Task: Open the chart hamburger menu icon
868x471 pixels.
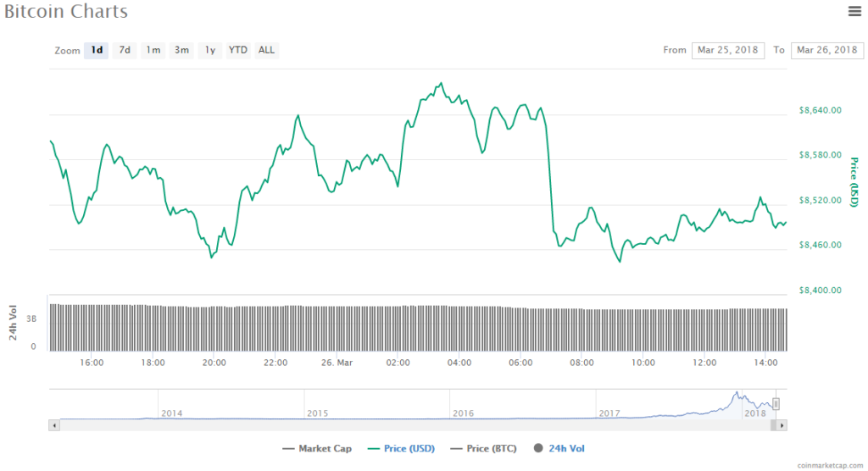Action: click(x=854, y=11)
